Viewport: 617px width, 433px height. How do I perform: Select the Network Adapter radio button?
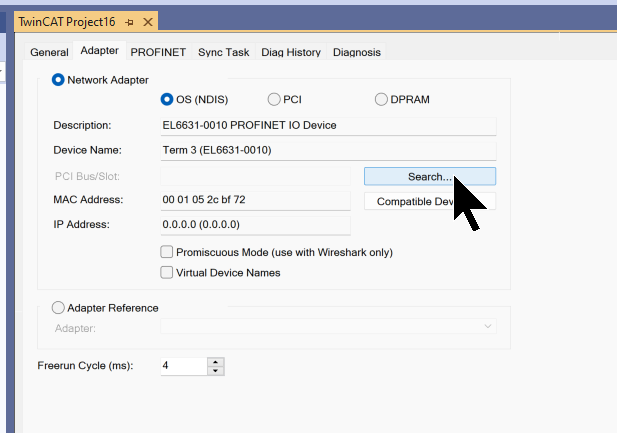[x=58, y=80]
